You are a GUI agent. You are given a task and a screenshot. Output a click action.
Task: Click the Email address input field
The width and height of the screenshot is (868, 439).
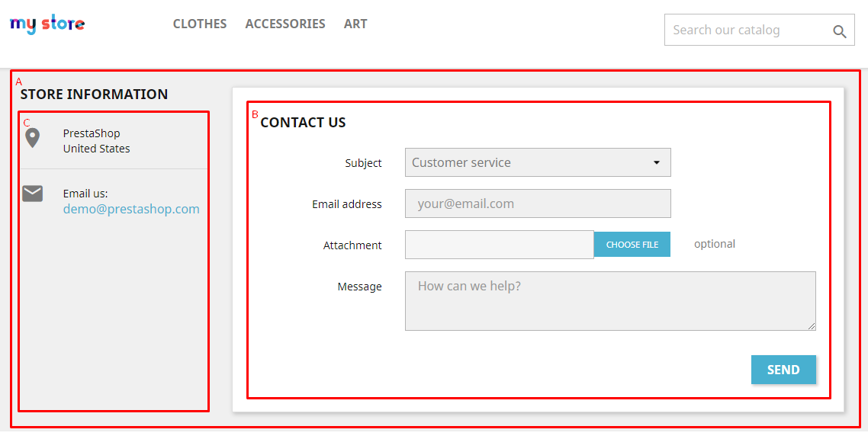pyautogui.click(x=538, y=203)
